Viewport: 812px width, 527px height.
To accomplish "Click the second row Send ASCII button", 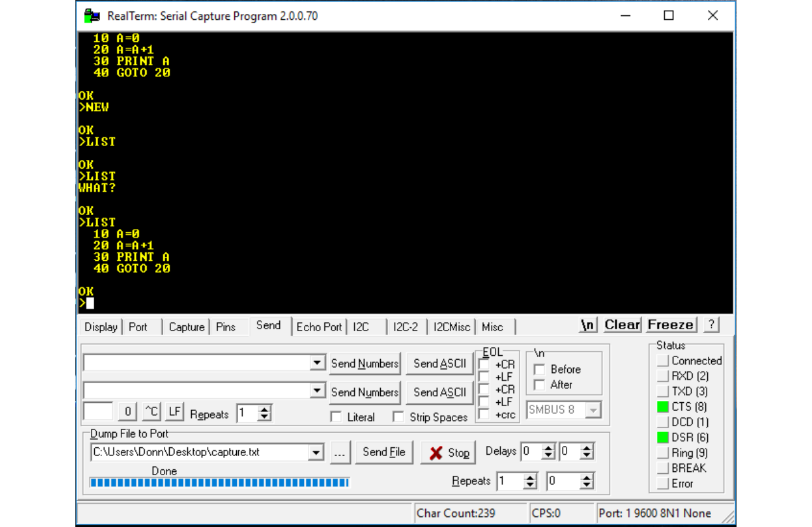I will (439, 392).
